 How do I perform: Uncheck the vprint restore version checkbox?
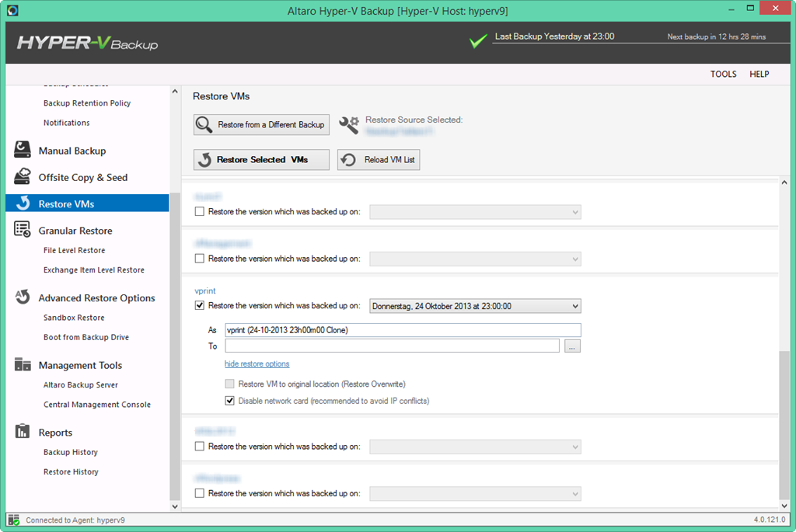(200, 305)
